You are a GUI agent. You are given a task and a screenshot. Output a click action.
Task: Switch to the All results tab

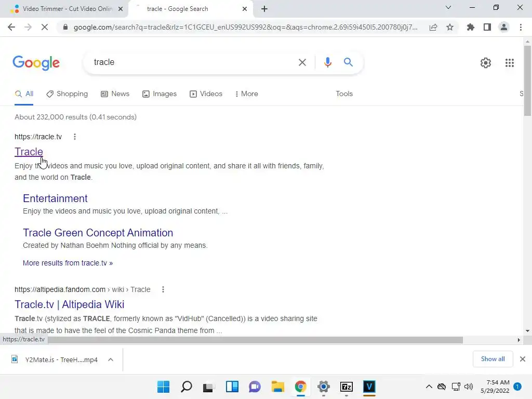point(24,94)
